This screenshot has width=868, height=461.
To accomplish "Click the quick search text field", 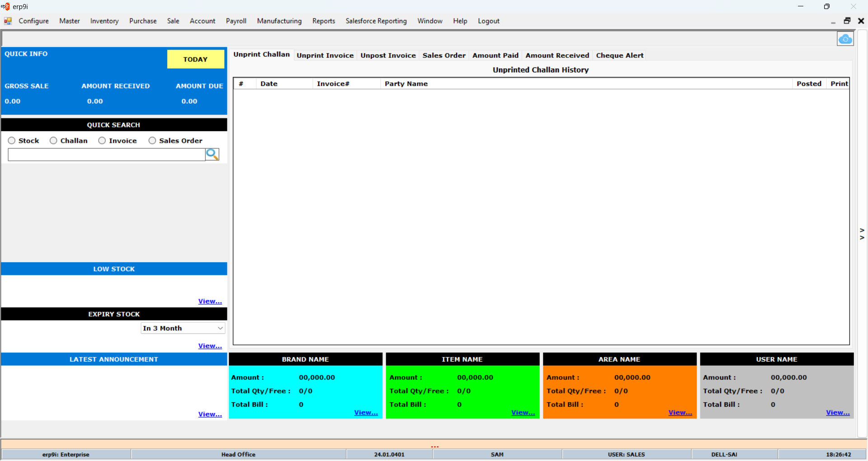I will [x=107, y=155].
